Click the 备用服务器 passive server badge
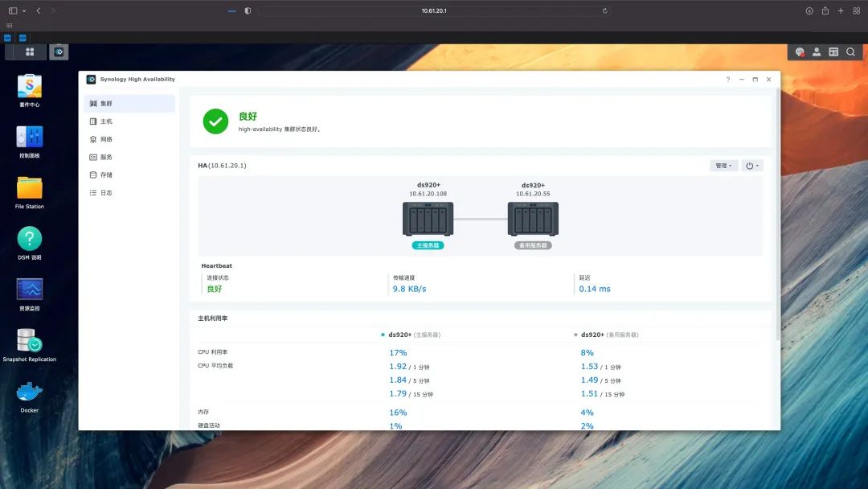Viewport: 868px width, 489px height. 533,245
